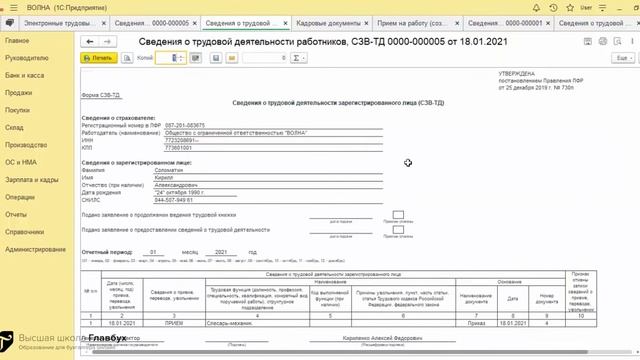Open the Банк и касса section
The image size is (640, 360).
point(24,76)
